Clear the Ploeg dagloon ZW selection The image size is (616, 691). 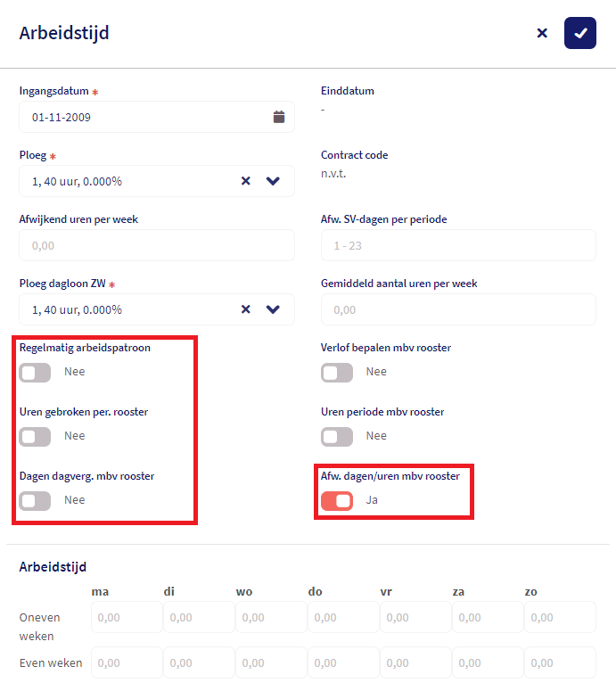246,309
